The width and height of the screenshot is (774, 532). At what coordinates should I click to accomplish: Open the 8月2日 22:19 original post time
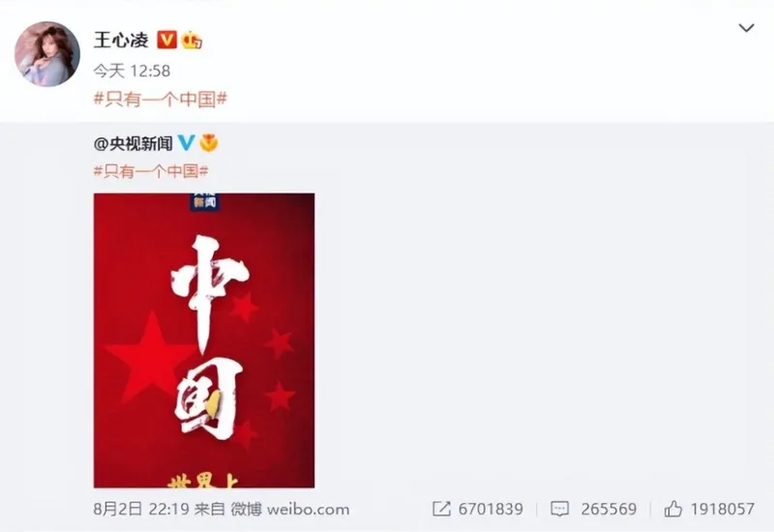pyautogui.click(x=141, y=509)
